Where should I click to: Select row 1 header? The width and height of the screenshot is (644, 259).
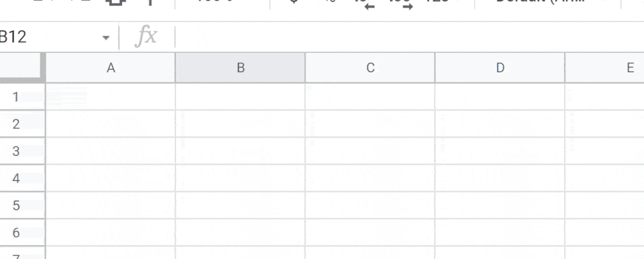click(22, 97)
